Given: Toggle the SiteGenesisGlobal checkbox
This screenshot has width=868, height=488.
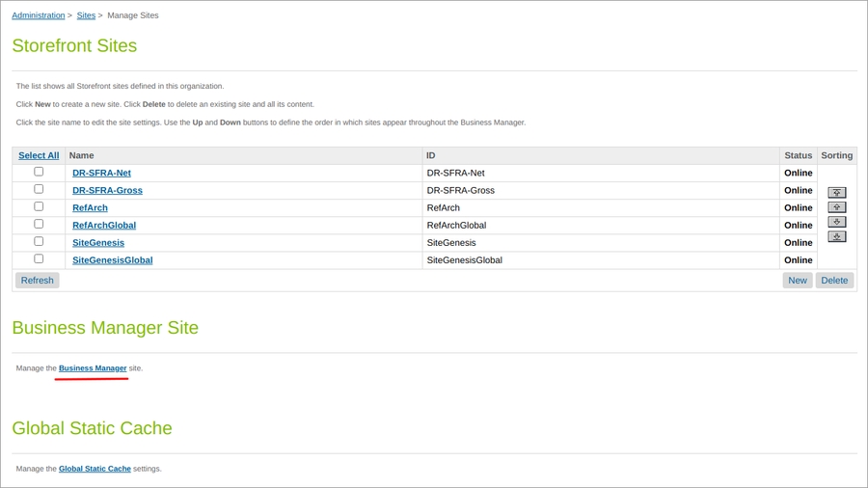Looking at the screenshot, I should 39,258.
